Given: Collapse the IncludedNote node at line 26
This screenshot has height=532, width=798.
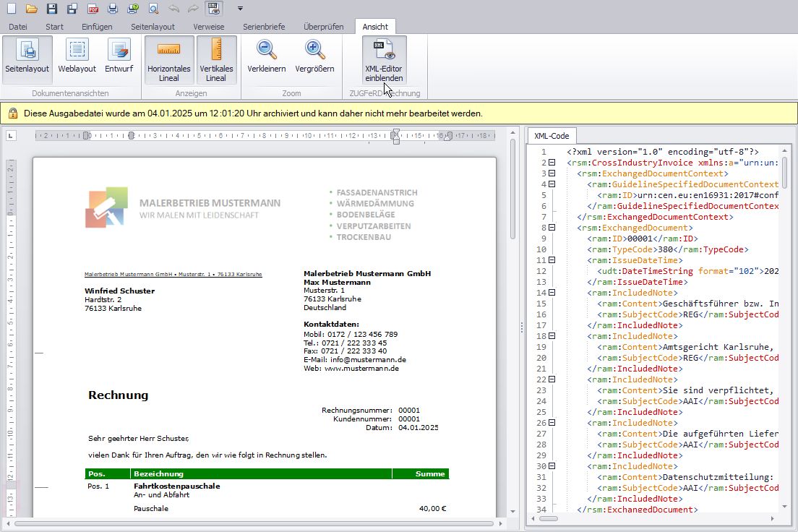Looking at the screenshot, I should point(552,423).
